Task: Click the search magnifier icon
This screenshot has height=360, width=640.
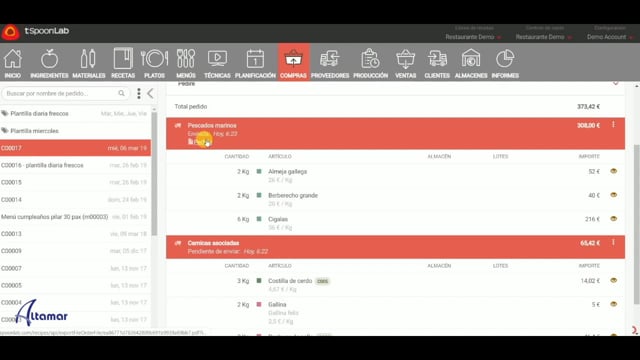Action: [121, 93]
